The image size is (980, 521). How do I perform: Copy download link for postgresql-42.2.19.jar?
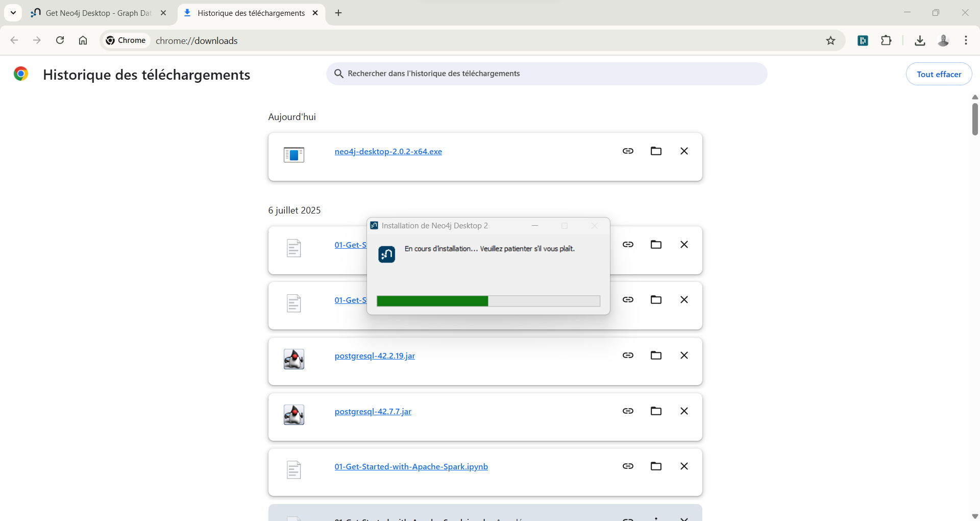click(x=628, y=356)
